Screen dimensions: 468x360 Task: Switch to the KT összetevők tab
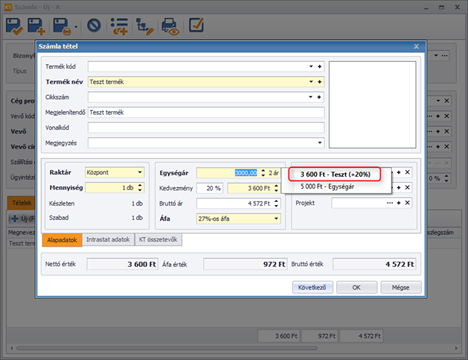[158, 239]
